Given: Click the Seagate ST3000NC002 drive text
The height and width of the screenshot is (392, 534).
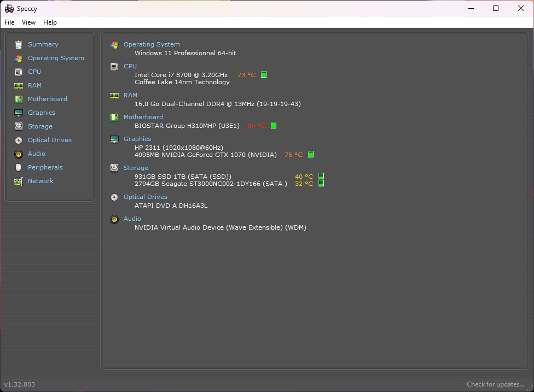Looking at the screenshot, I should [211, 184].
